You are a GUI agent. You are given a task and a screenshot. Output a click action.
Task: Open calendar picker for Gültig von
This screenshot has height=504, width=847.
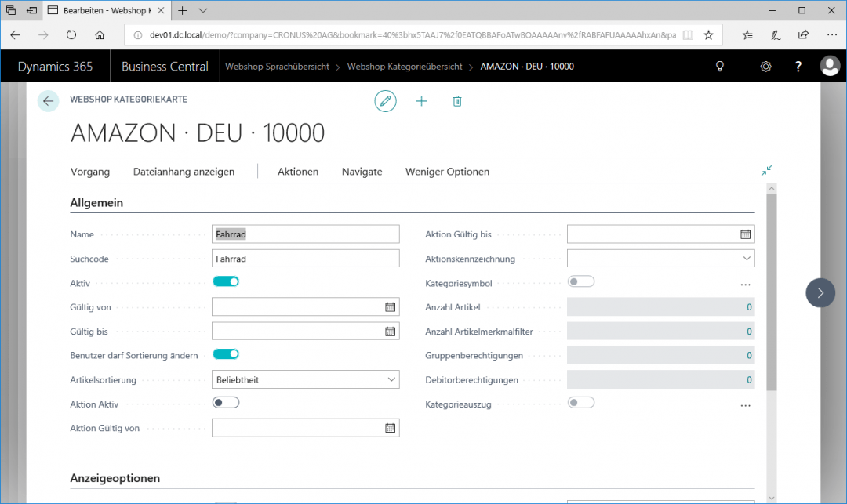point(390,307)
